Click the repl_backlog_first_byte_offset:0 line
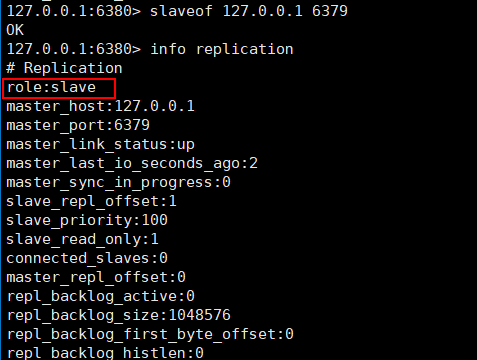 coord(150,335)
